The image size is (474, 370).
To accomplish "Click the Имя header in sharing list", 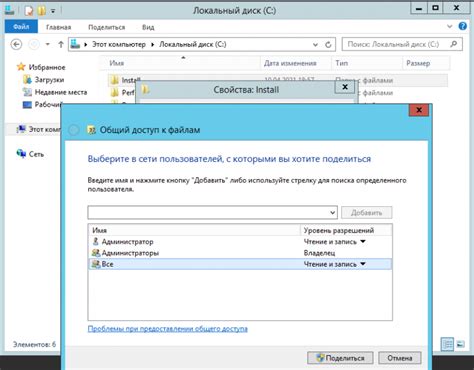I will coord(194,230).
